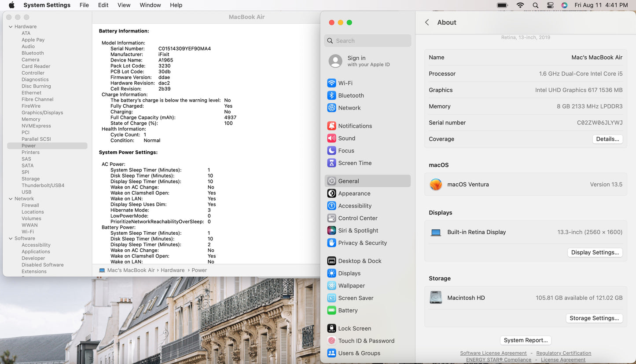Select the Notifications bell icon

click(331, 126)
